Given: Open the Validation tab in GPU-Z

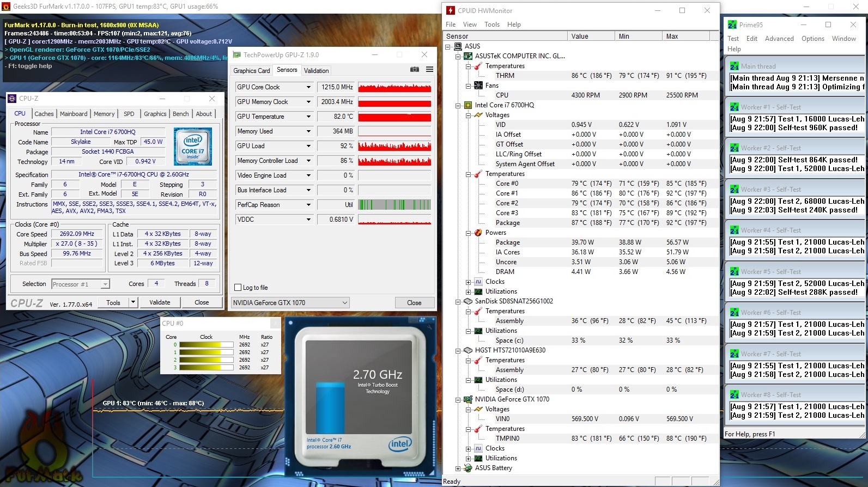Looking at the screenshot, I should click(317, 71).
